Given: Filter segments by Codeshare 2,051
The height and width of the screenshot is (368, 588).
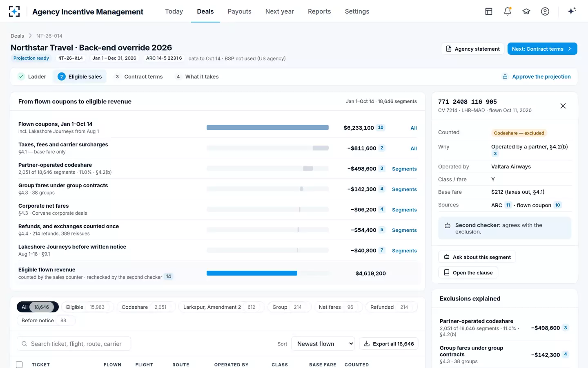Looking at the screenshot, I should pyautogui.click(x=146, y=307).
